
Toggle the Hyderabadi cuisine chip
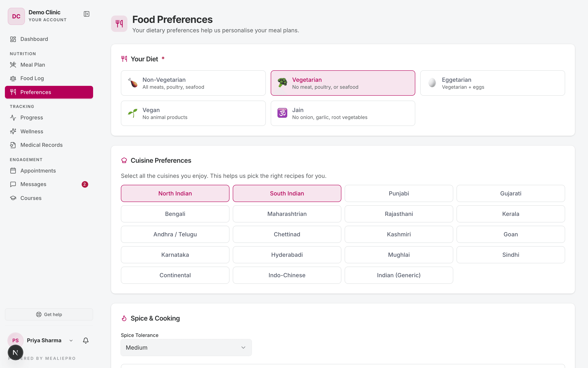click(x=287, y=255)
